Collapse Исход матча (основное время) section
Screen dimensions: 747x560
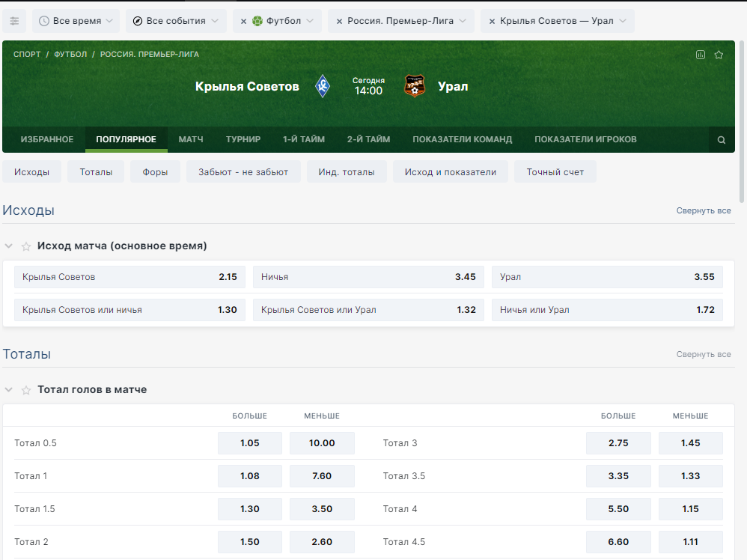[8, 246]
